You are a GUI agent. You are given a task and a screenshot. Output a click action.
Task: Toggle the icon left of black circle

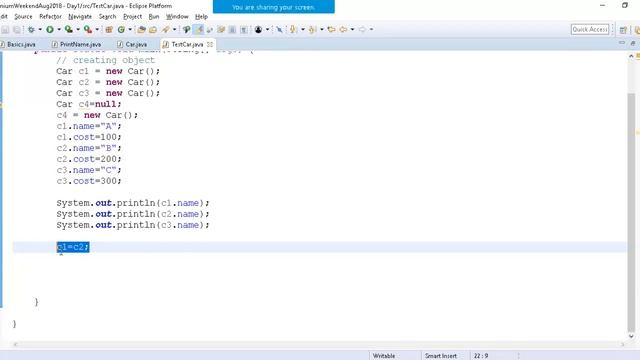[244, 29]
